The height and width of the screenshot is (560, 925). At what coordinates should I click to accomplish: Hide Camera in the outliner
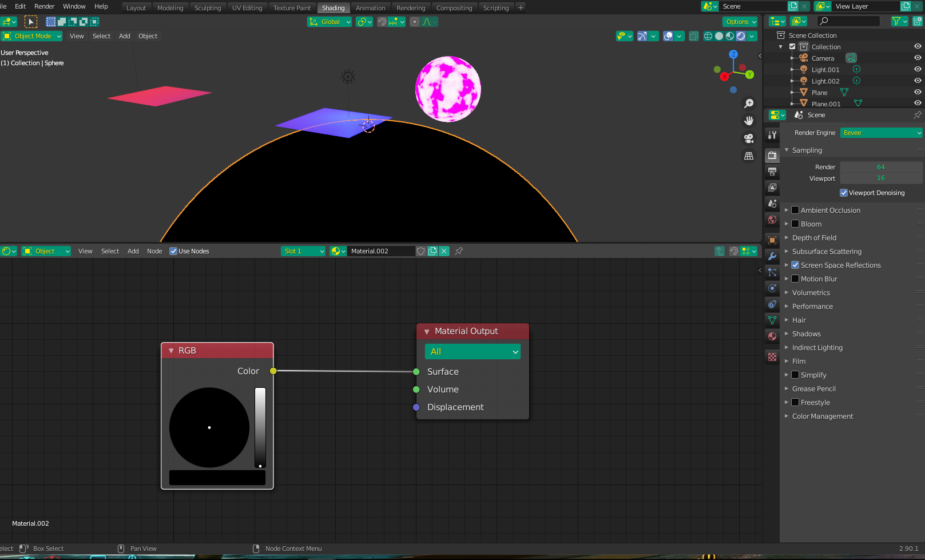point(918,58)
